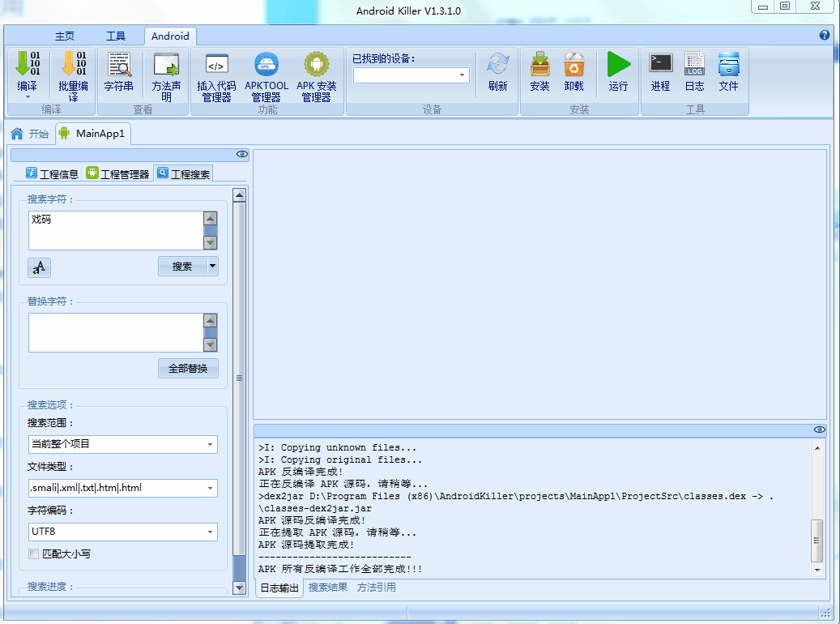Image resolution: width=840 pixels, height=624 pixels.
Task: Click the 替换字符 box scroll up arrow
Action: [x=211, y=321]
